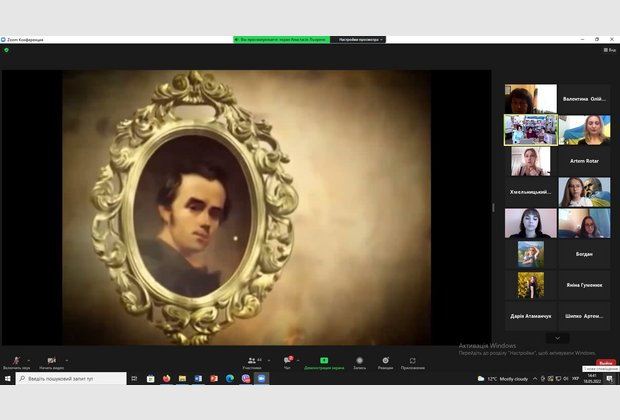The image size is (620, 420).
Task: Expand video options arrow beside camera
Action: 66,359
